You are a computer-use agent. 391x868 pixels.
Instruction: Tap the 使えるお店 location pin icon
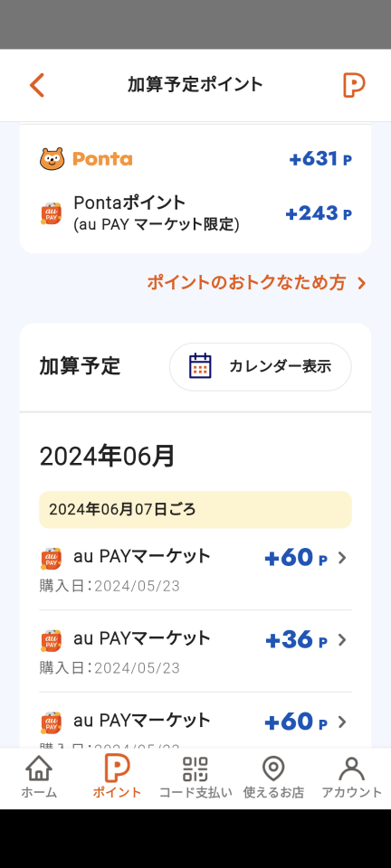pos(273,769)
